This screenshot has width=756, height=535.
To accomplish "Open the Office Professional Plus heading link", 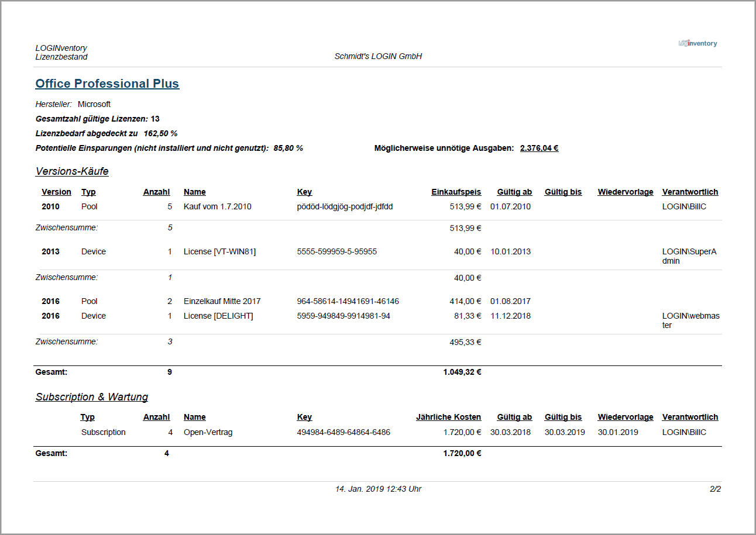I will [107, 84].
